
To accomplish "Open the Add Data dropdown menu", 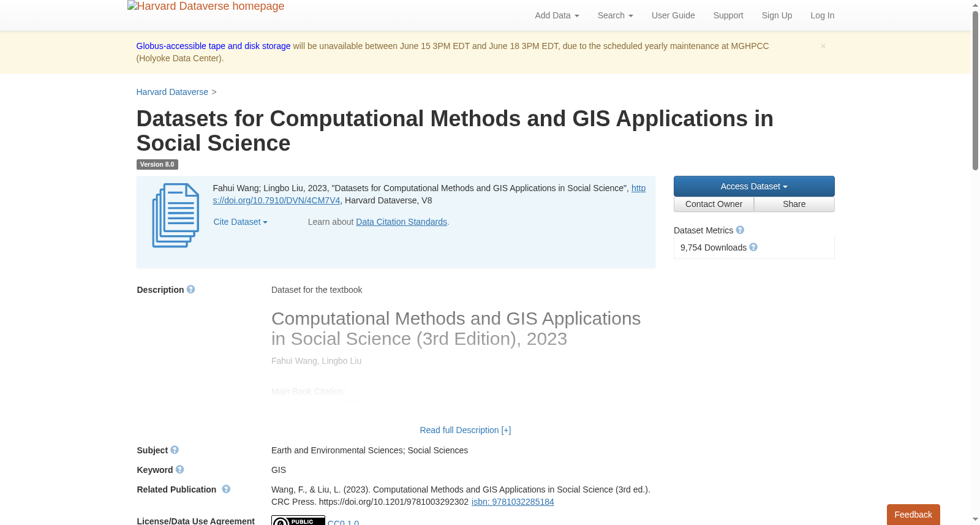I will 557,15.
